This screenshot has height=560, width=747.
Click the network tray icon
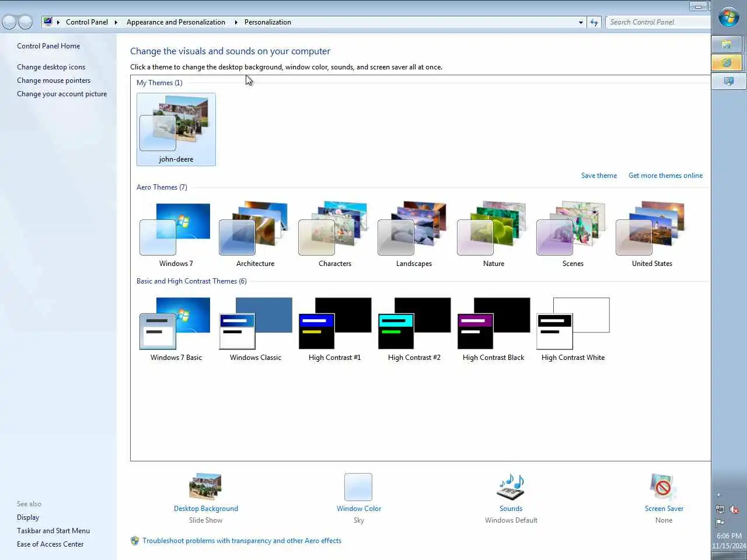click(720, 509)
